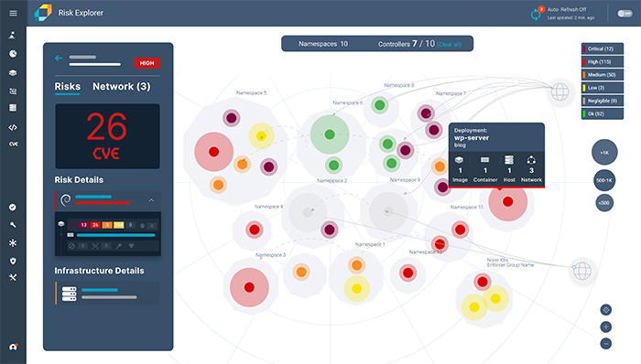Switch to the Risks tab
The image size is (641, 364).
click(x=68, y=87)
